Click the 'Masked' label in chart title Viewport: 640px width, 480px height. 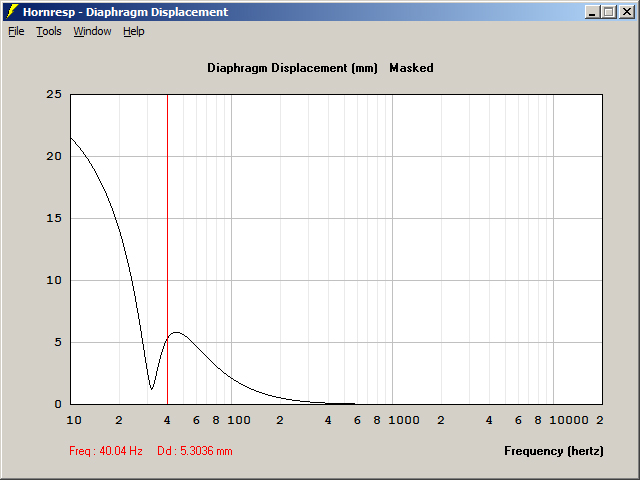click(411, 68)
